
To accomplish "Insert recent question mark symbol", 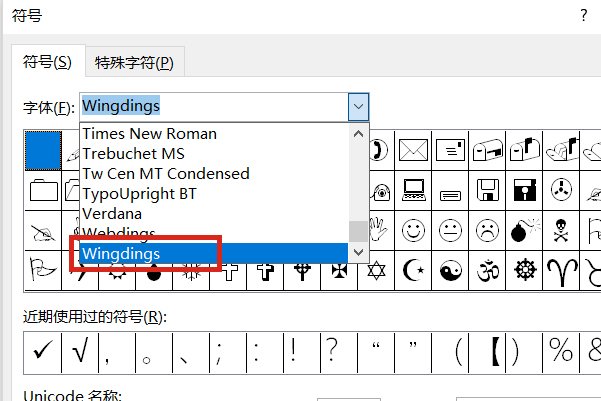I will (339, 353).
